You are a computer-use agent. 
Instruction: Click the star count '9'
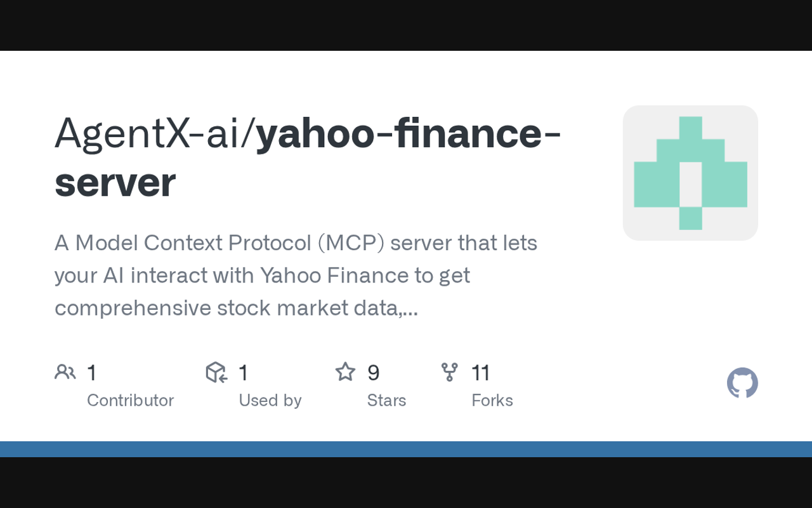(x=373, y=373)
